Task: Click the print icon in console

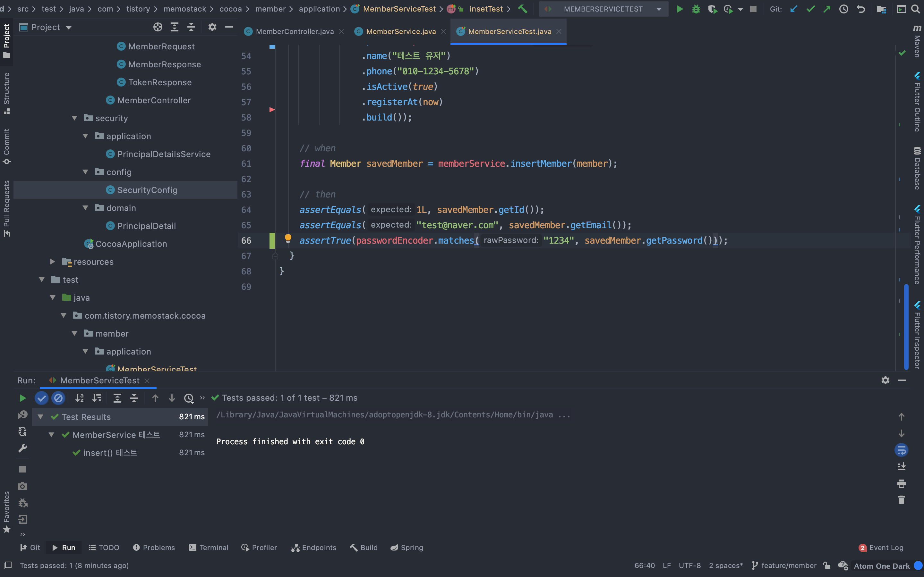Action: point(901,483)
